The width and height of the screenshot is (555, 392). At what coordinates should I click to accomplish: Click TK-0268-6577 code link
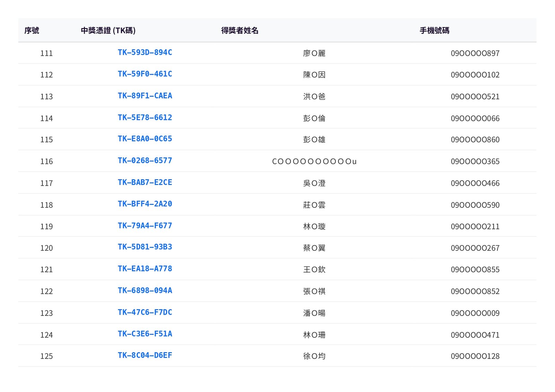coord(145,160)
